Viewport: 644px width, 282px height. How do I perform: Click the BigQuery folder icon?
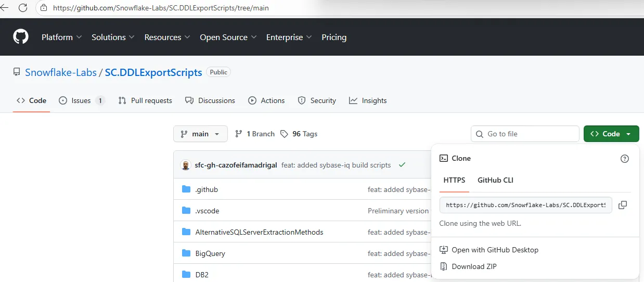(x=186, y=253)
